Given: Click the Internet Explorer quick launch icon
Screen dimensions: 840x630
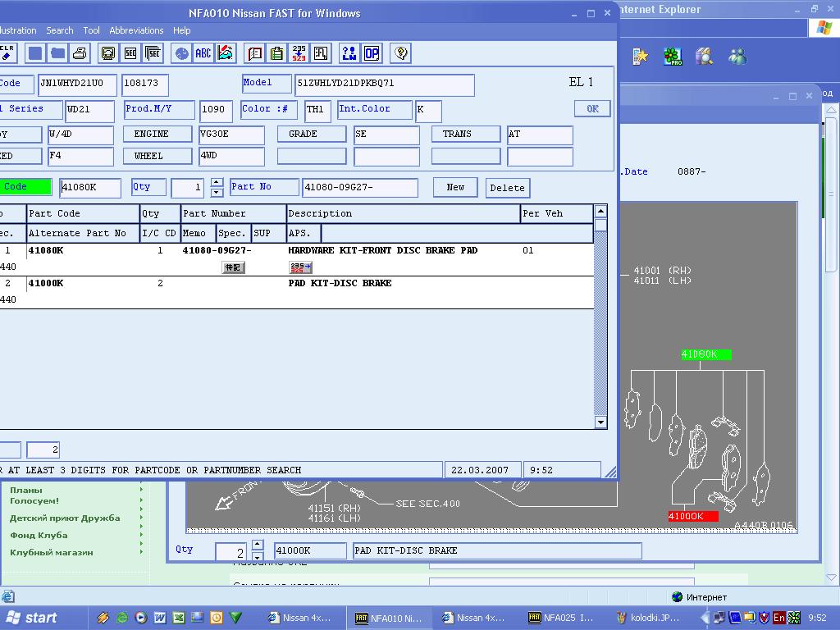Looking at the screenshot, I should (x=122, y=618).
